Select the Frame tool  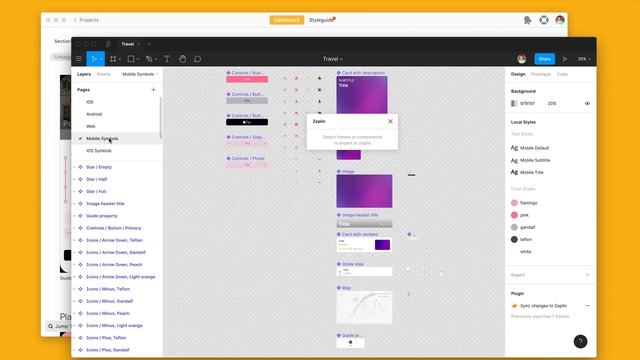pos(113,59)
